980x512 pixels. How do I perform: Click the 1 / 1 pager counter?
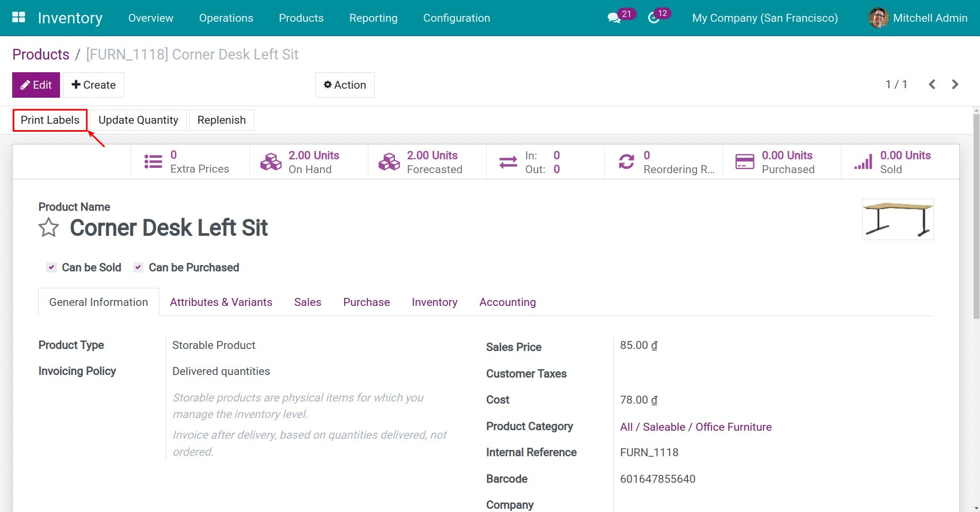896,84
